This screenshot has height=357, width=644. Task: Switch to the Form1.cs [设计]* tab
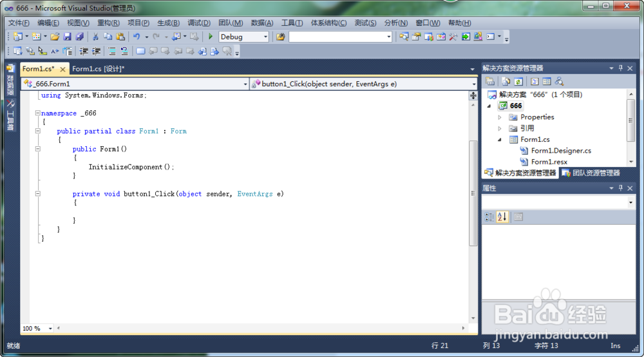[x=98, y=68]
